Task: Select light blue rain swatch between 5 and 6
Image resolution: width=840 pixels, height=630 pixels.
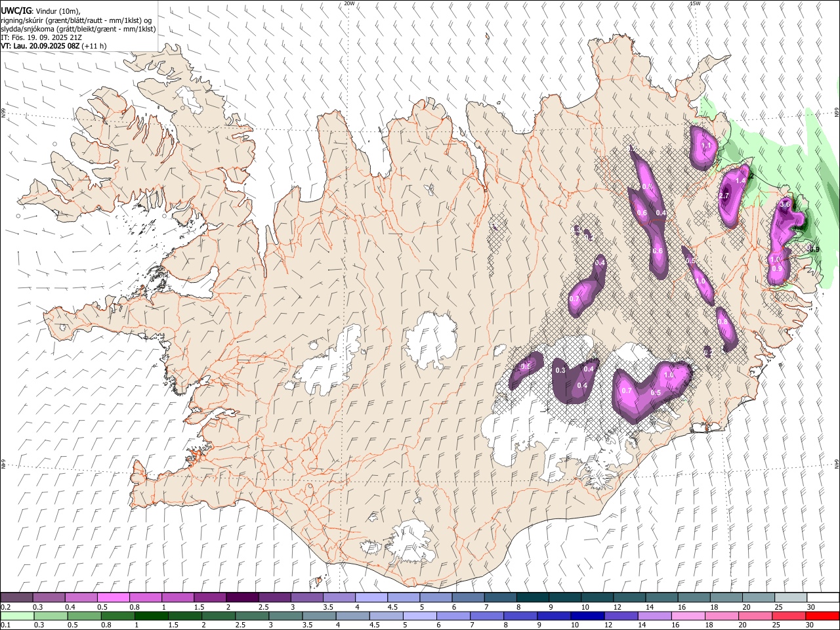Action: click(x=420, y=616)
